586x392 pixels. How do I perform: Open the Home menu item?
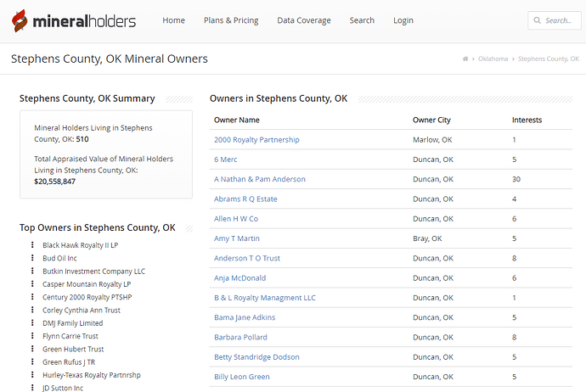pyautogui.click(x=173, y=20)
